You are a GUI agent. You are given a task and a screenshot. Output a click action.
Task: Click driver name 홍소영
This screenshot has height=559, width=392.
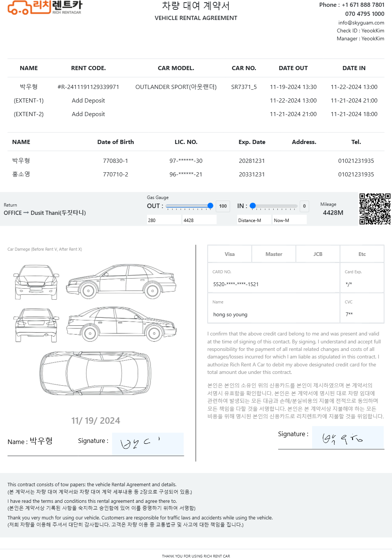21,174
